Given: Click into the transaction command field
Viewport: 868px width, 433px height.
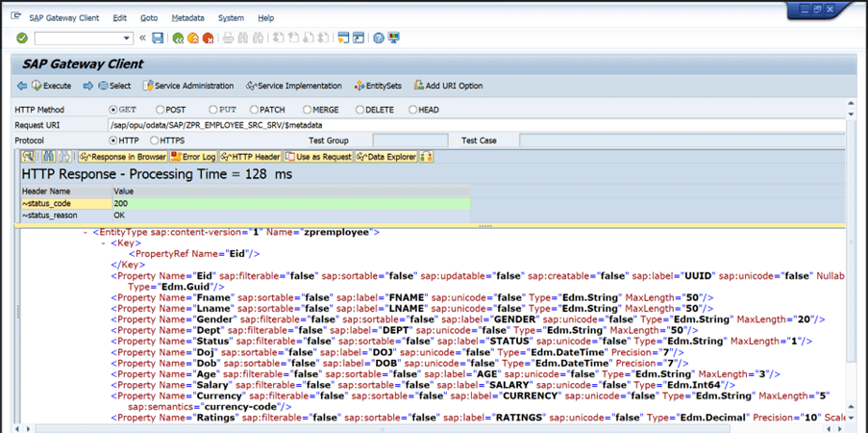Looking at the screenshot, I should (x=79, y=38).
